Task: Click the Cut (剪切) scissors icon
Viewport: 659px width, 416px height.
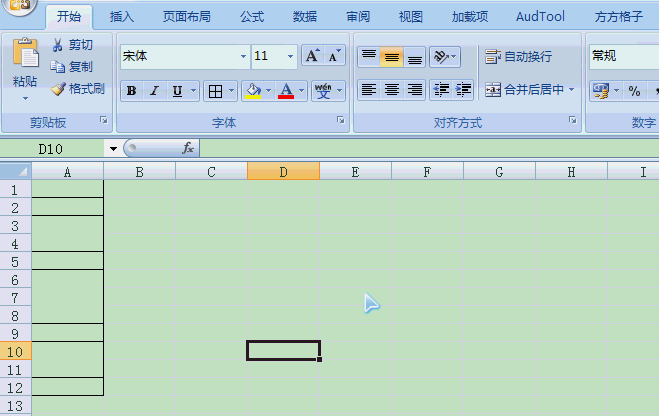Action: (58, 45)
